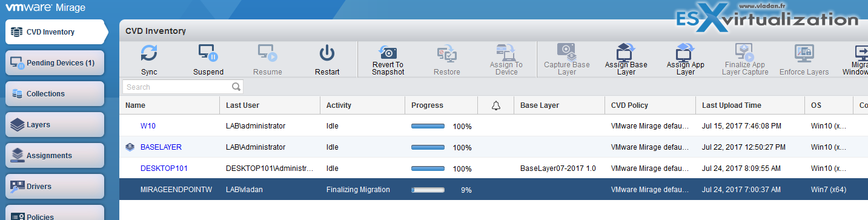Click 'Finalizing Migration' activity cell

click(358, 190)
